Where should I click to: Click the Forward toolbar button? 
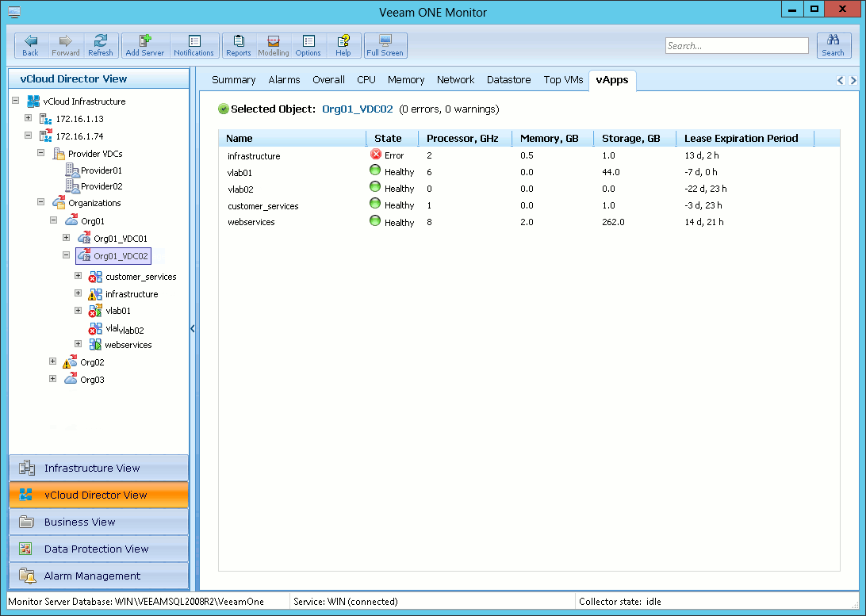(66, 45)
